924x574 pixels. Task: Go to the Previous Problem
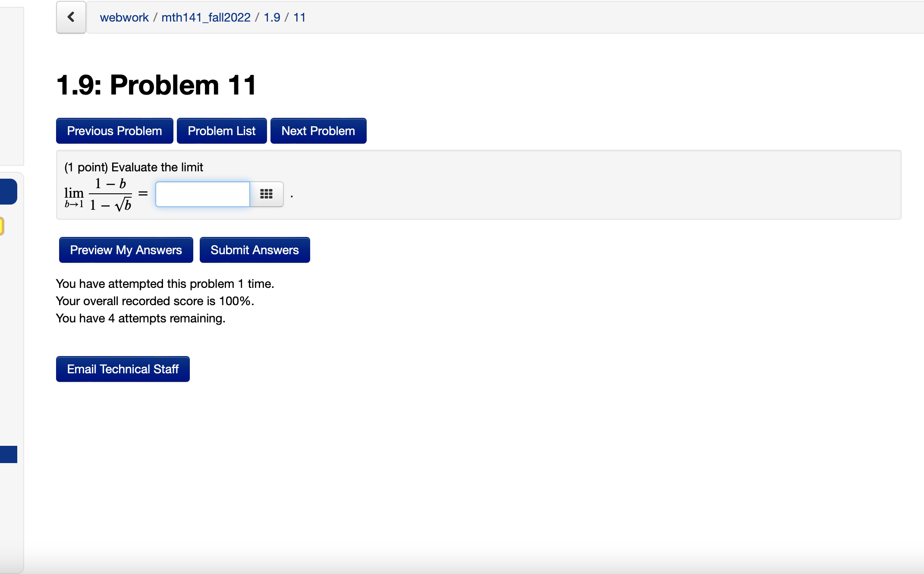click(x=114, y=131)
